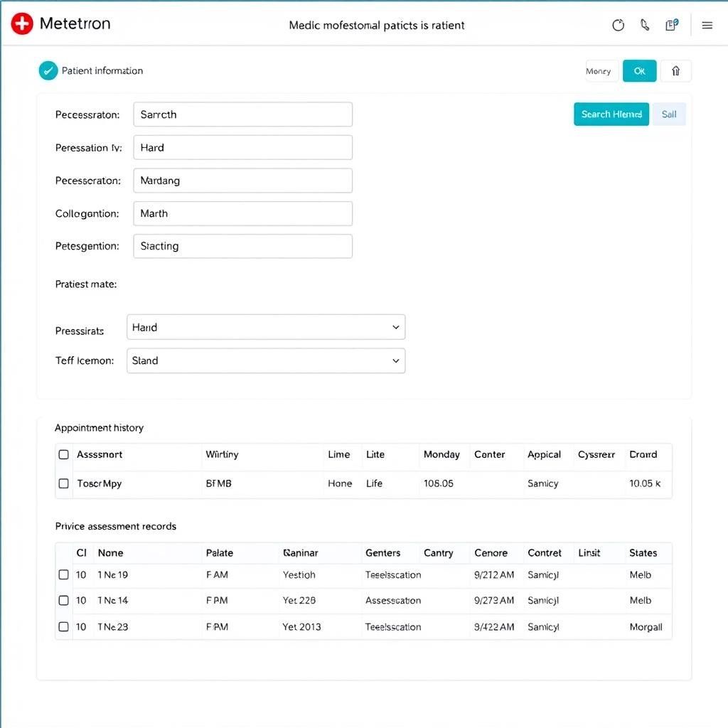Open the hamburger menu
The height and width of the screenshot is (728, 728).
click(x=707, y=26)
